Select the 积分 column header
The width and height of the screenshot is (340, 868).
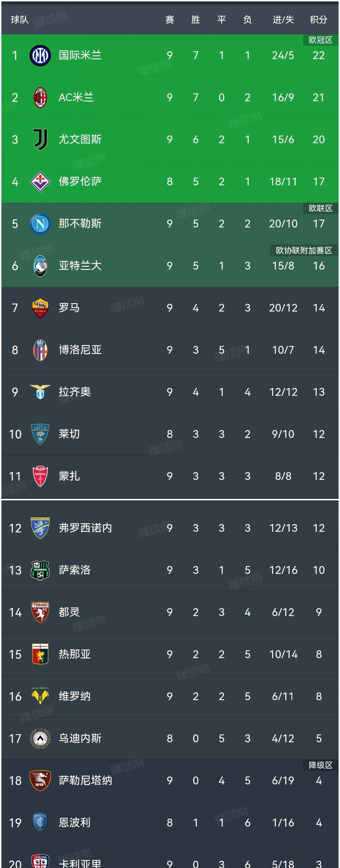318,20
